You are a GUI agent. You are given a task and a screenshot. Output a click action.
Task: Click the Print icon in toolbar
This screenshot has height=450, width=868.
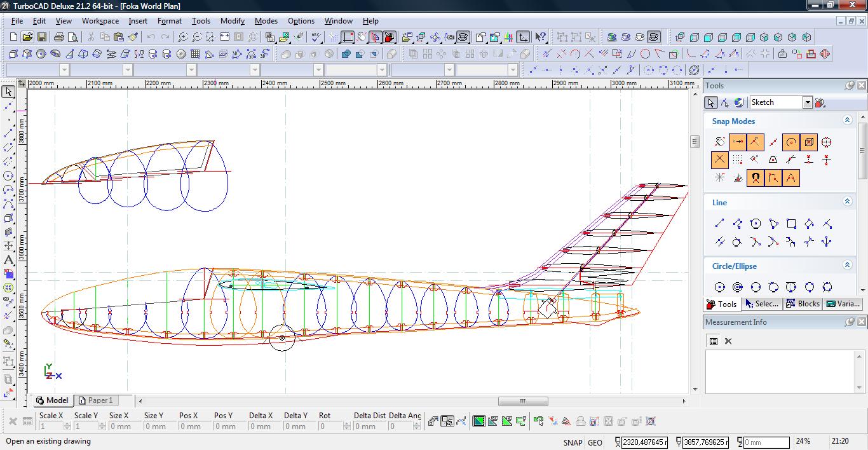[59, 37]
